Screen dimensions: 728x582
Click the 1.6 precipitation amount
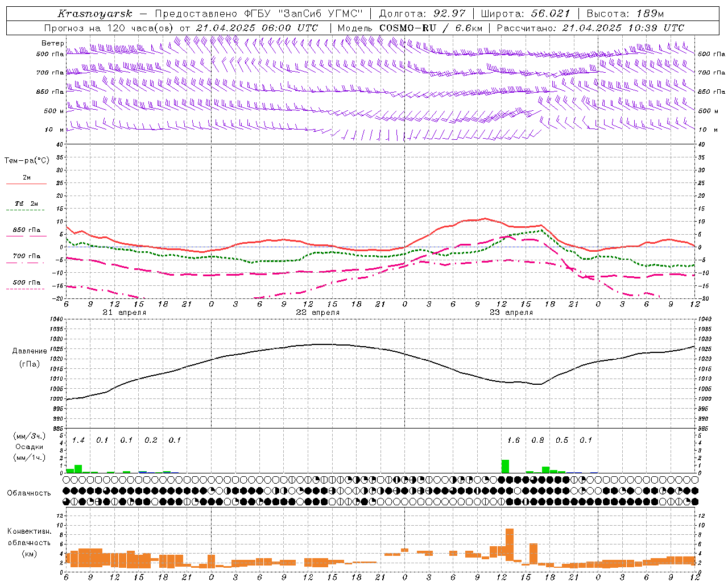pos(513,440)
